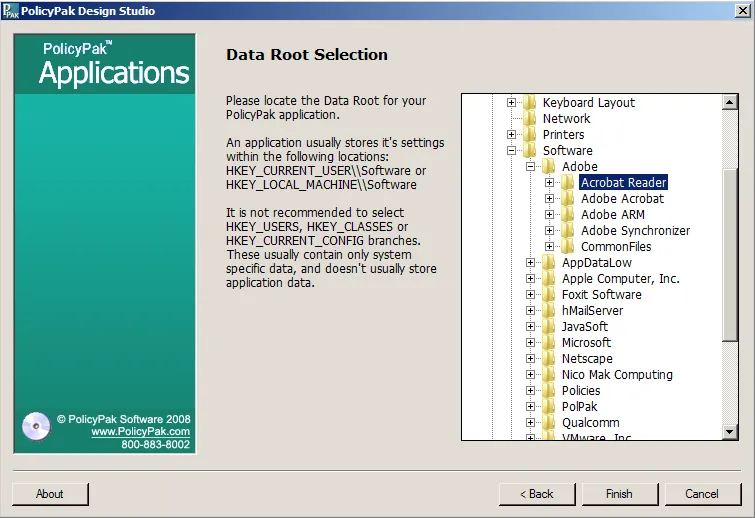Click the Printers folder icon
755x518 pixels.
(530, 134)
